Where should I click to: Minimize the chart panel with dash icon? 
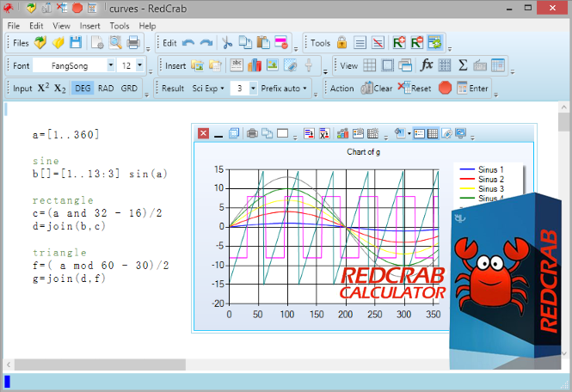[x=218, y=136]
